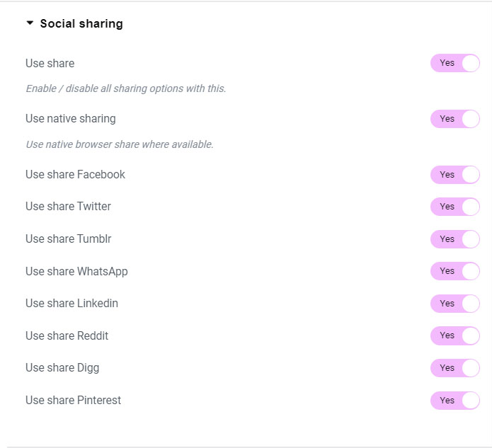This screenshot has width=492, height=448.
Task: Disable the Use share Twitter toggle
Action: tap(455, 207)
